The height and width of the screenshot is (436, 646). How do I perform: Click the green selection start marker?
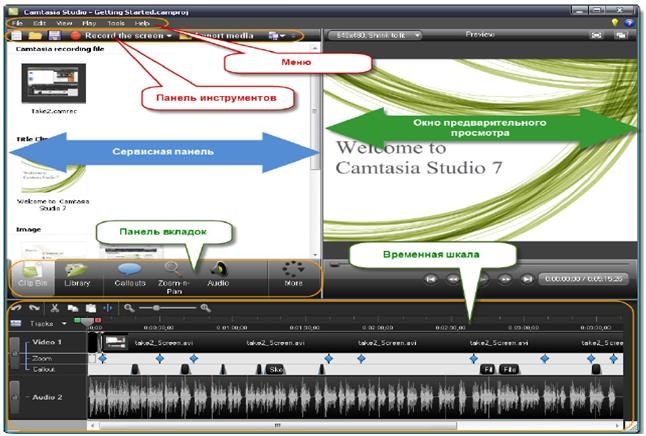[x=77, y=320]
